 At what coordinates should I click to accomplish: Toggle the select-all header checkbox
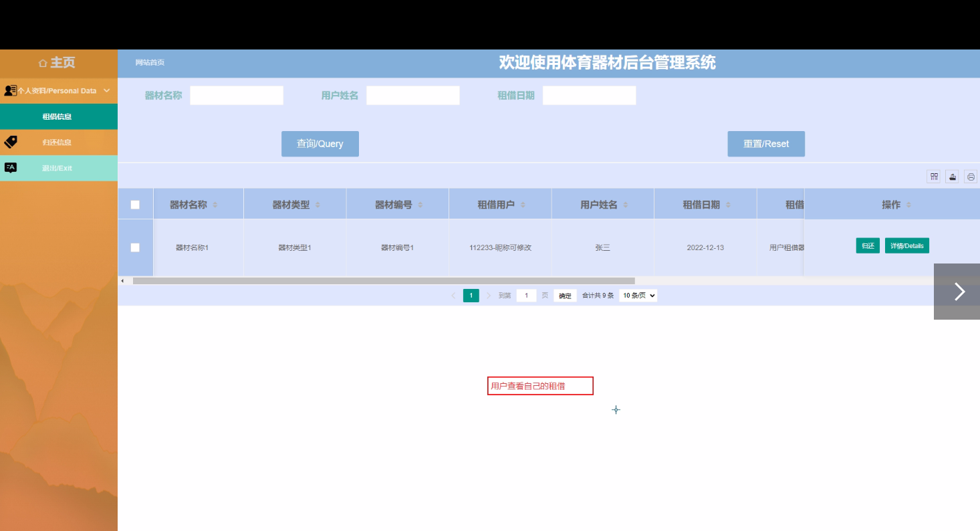pyautogui.click(x=135, y=205)
